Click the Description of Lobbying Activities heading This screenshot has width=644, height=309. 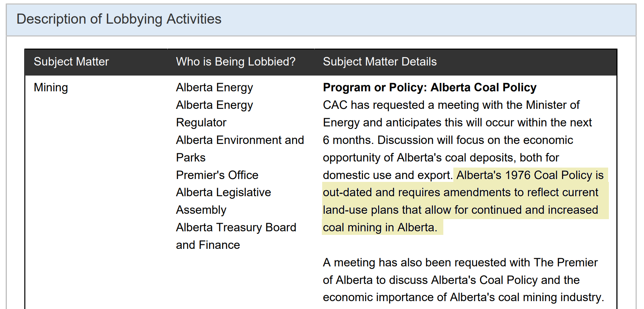tap(119, 19)
